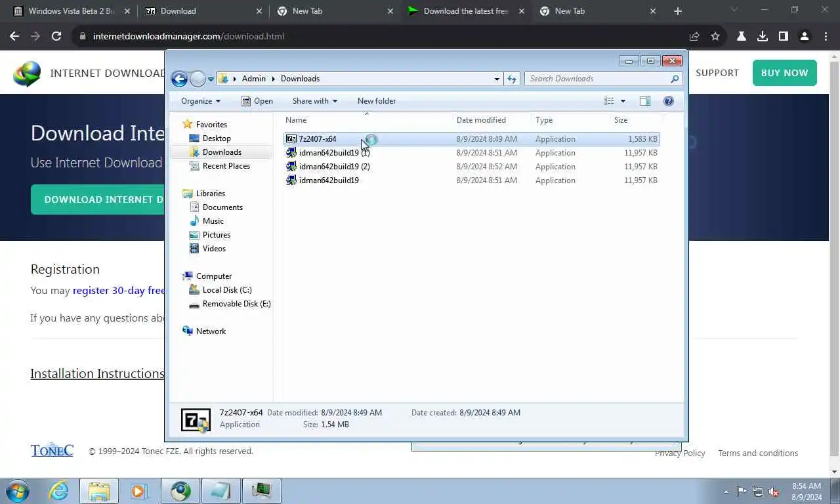This screenshot has height=504, width=840.
Task: Open Local Disk (C:)
Action: tap(226, 290)
